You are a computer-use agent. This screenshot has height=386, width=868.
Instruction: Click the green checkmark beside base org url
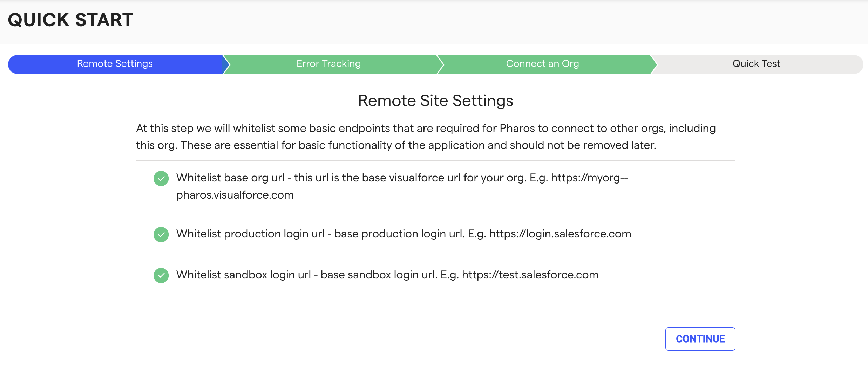[161, 178]
